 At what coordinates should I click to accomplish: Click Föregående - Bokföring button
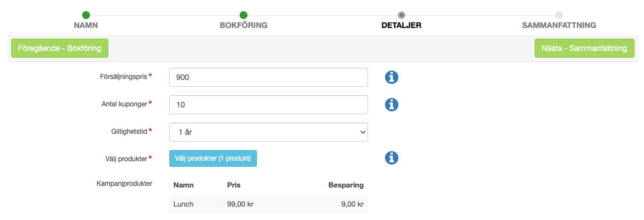(60, 48)
